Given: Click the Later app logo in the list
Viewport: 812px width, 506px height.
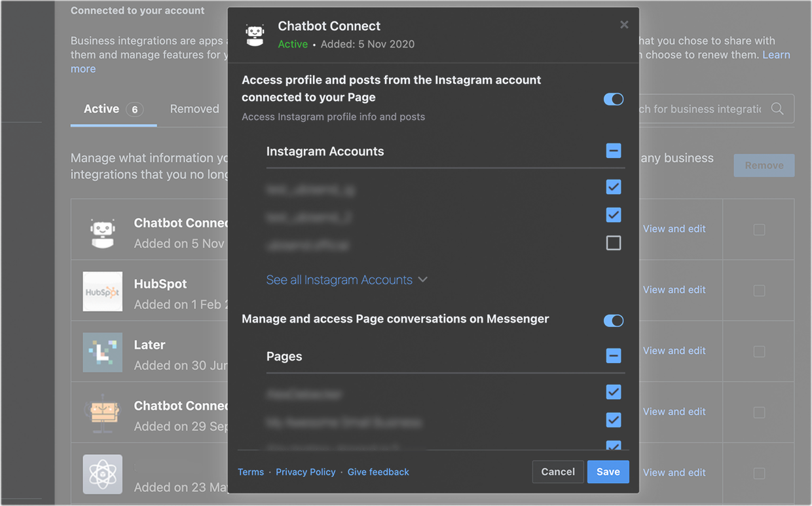Looking at the screenshot, I should (103, 353).
